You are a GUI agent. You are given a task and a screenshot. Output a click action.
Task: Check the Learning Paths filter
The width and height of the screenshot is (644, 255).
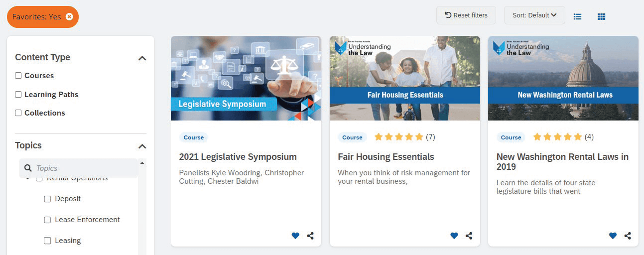(x=18, y=95)
